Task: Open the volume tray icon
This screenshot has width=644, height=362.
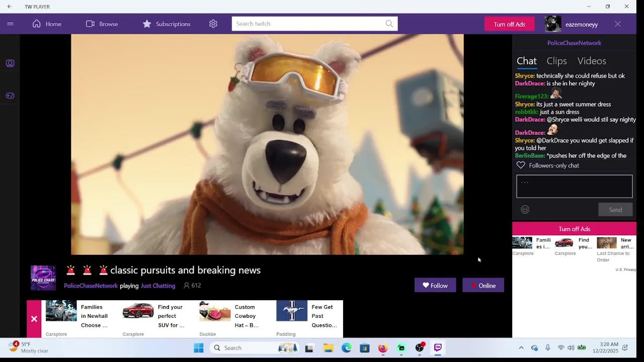Action: point(571,348)
